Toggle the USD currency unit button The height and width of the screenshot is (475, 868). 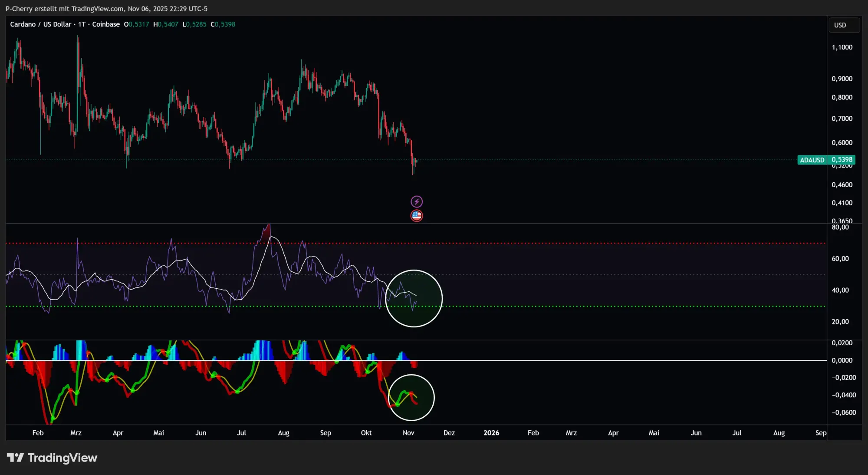point(844,25)
